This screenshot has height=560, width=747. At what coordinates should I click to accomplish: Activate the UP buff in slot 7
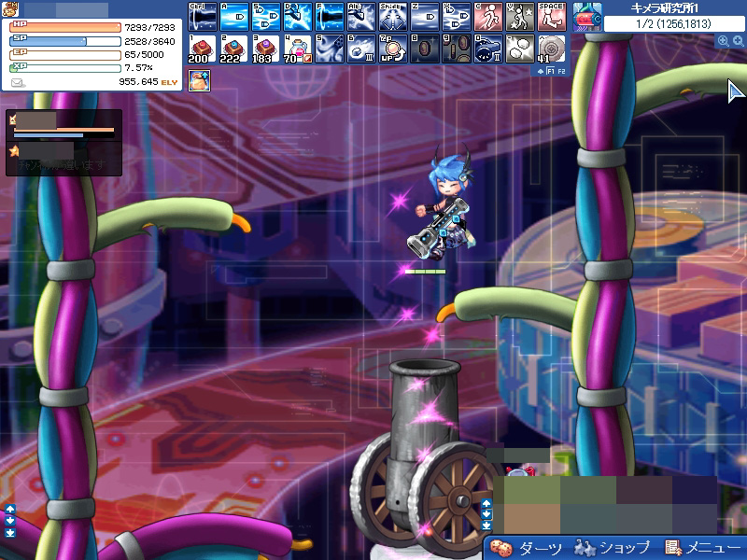pos(393,49)
